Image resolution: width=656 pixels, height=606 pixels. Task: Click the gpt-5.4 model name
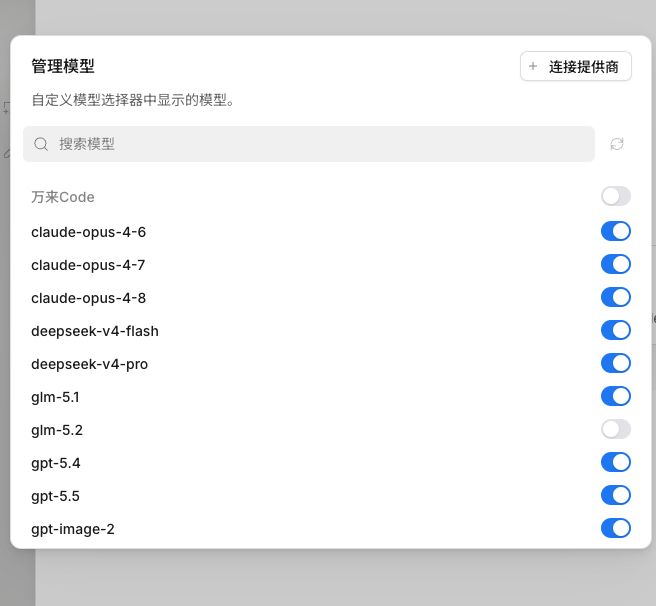click(56, 463)
